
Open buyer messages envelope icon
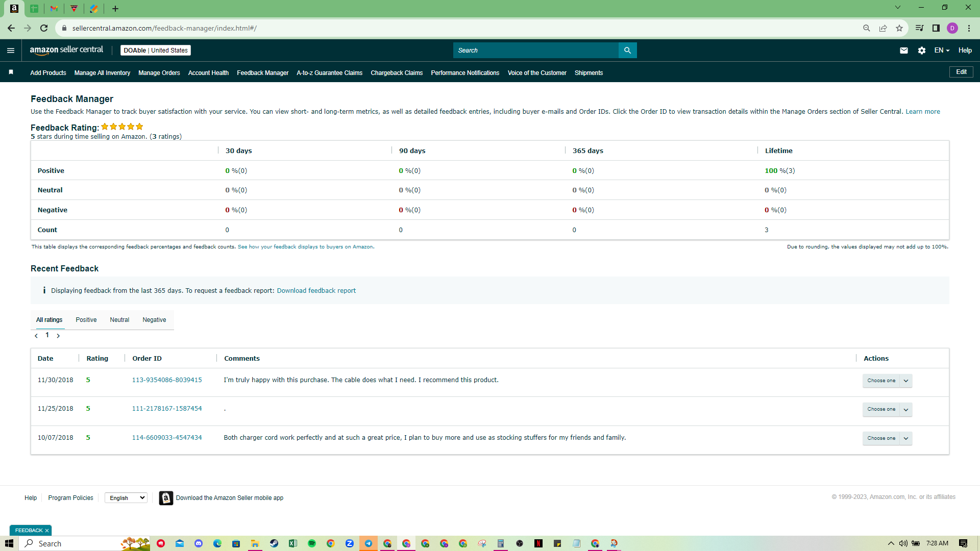tap(903, 51)
